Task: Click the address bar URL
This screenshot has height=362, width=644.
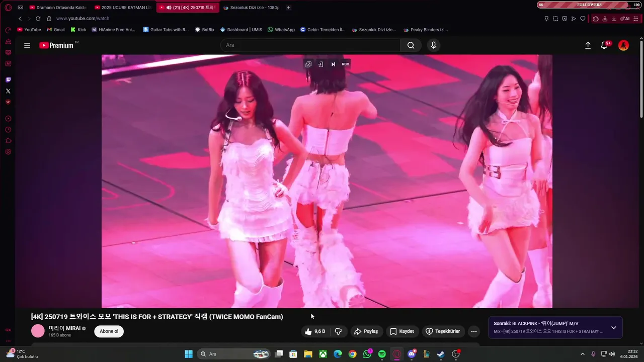Action: (x=83, y=19)
